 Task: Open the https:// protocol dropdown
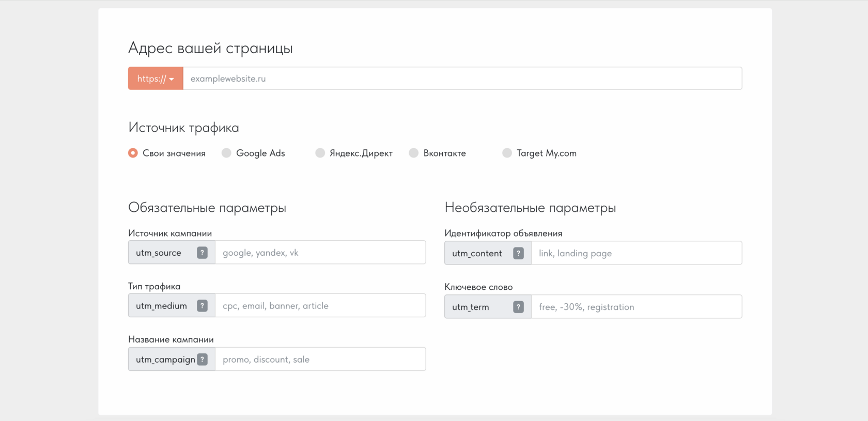pyautogui.click(x=156, y=79)
